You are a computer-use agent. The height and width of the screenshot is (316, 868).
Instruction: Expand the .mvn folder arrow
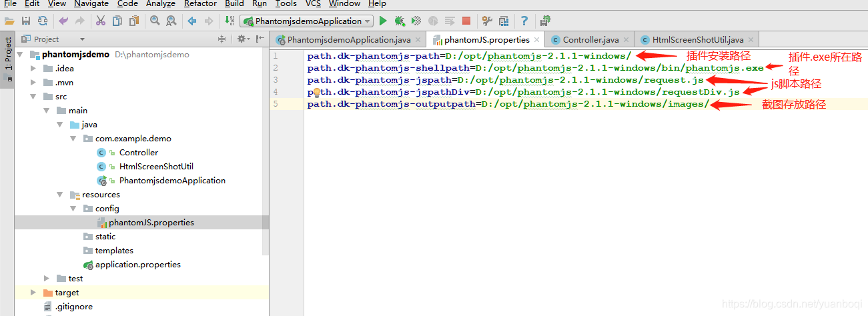pos(33,83)
